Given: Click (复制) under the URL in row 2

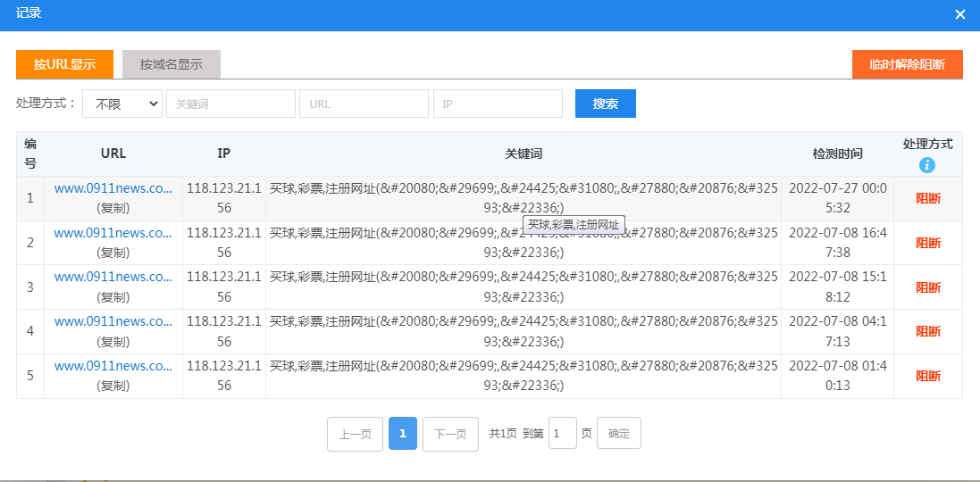Looking at the screenshot, I should [x=113, y=253].
